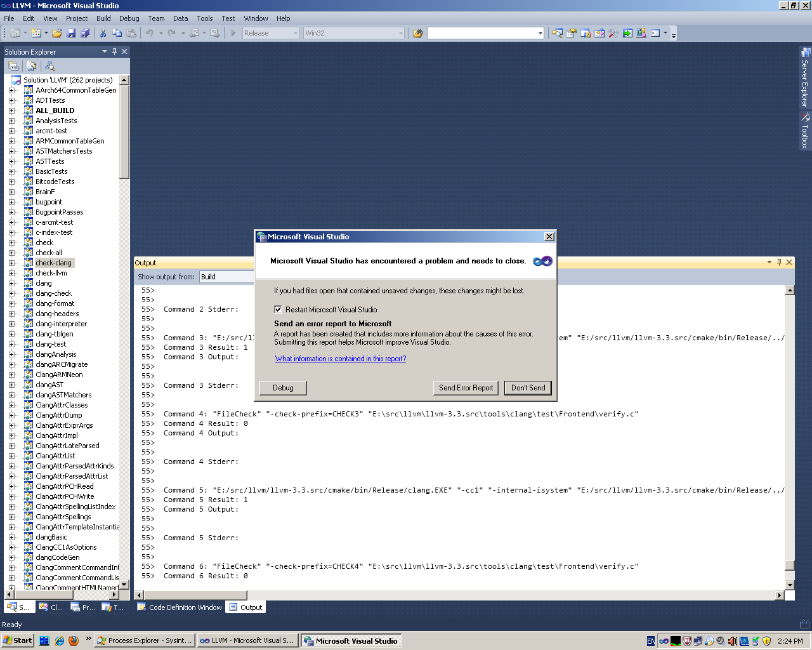The height and width of the screenshot is (650, 812).
Task: Open the Debug menu
Action: click(x=129, y=18)
